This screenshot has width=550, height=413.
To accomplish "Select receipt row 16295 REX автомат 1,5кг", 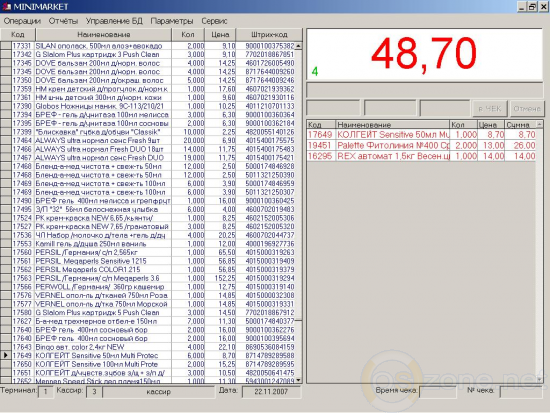I will tap(422, 156).
